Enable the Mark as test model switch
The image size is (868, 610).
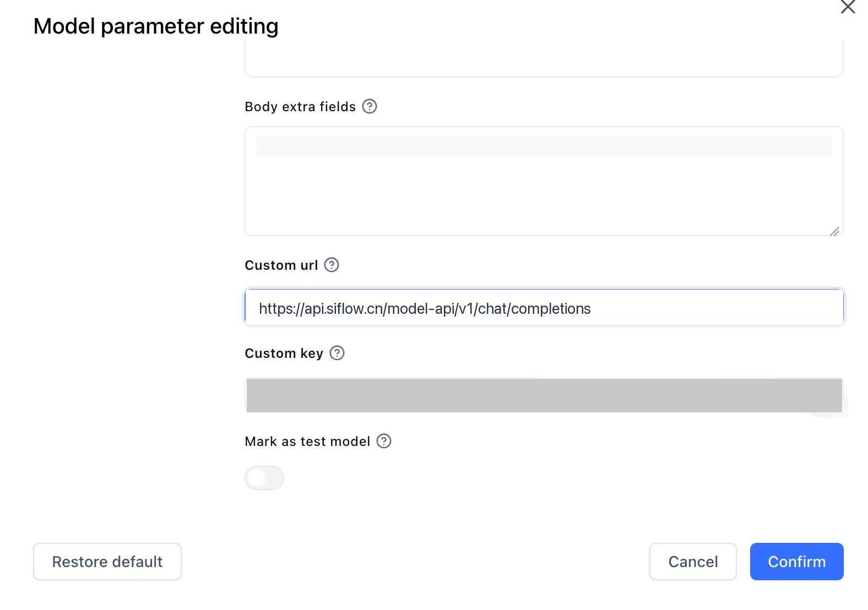point(264,478)
